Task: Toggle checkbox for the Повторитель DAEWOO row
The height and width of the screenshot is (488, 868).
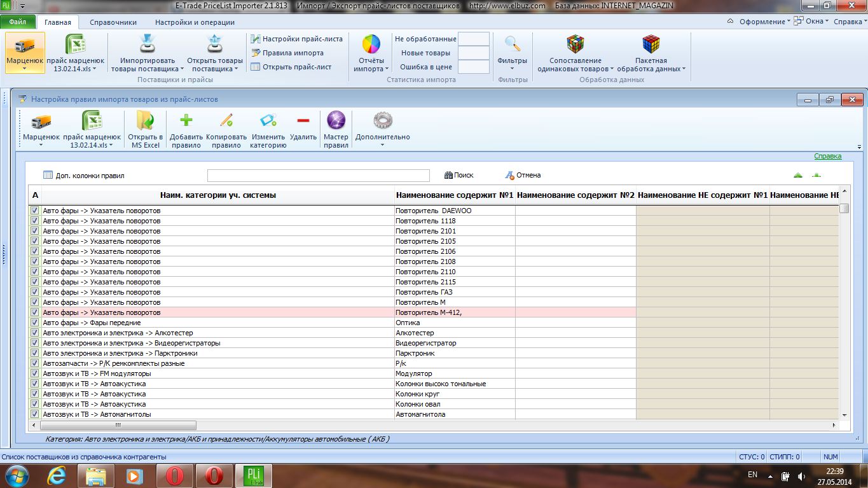Action: click(x=35, y=211)
